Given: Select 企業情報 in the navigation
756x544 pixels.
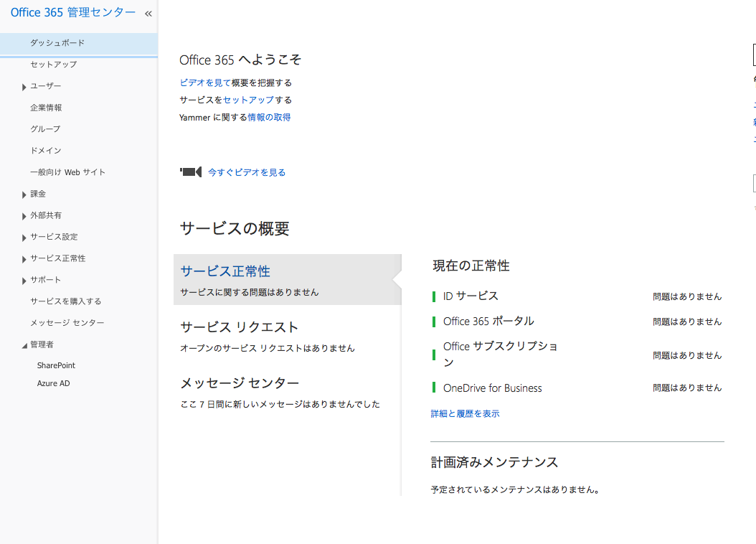Looking at the screenshot, I should pos(47,108).
